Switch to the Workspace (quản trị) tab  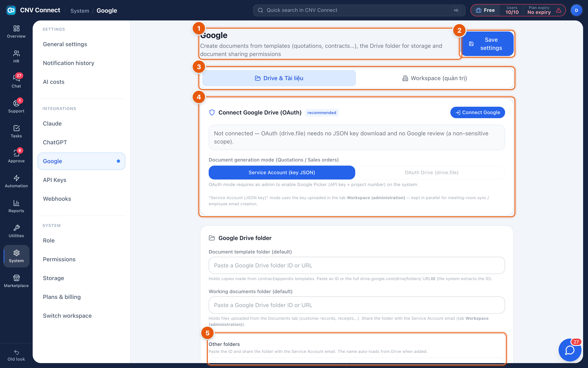434,78
